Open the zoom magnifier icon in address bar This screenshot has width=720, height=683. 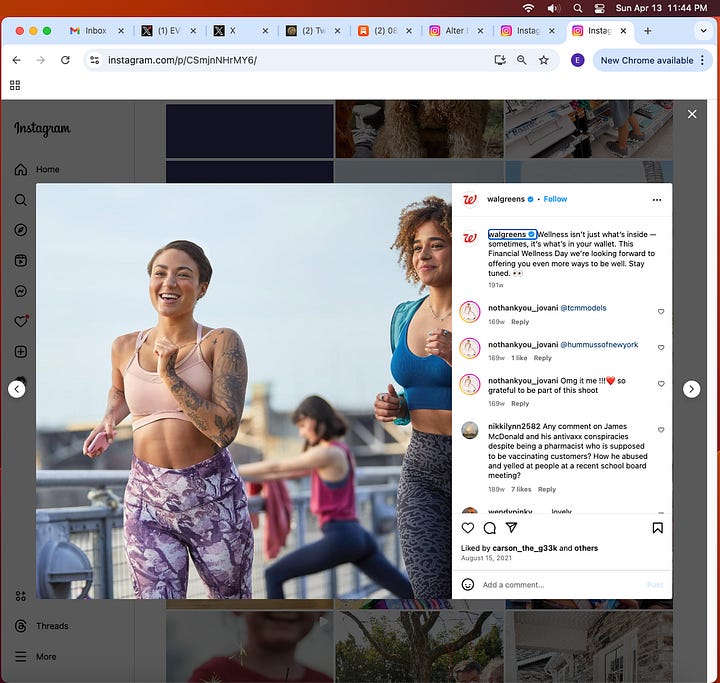pos(522,60)
